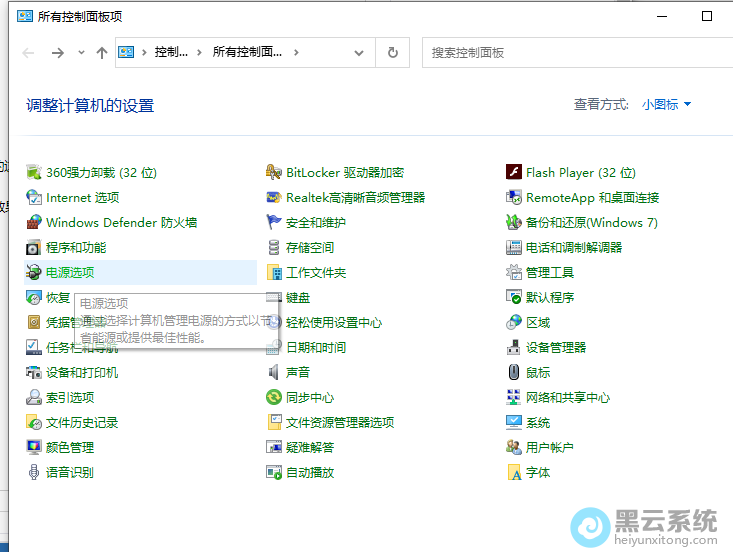The height and width of the screenshot is (552, 733).
Task: Open 网络和共享中心 link
Action: 567,397
